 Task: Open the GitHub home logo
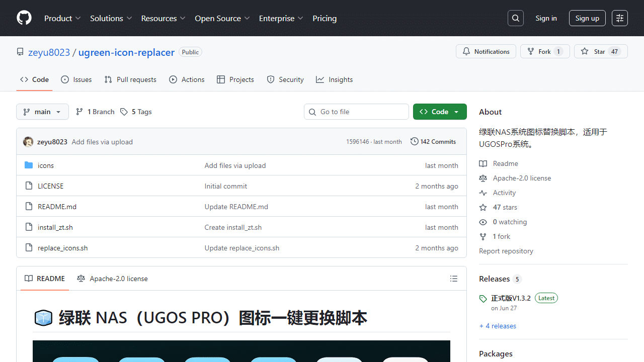click(x=24, y=18)
